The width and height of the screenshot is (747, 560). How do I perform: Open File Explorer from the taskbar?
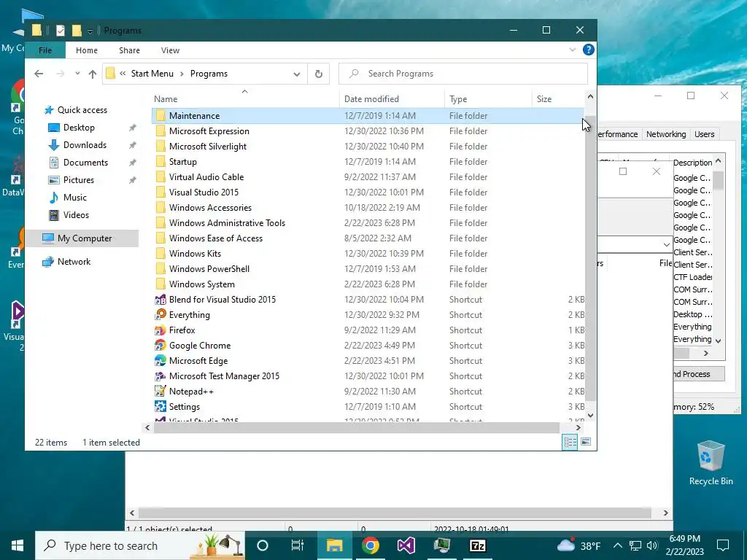[x=334, y=545]
